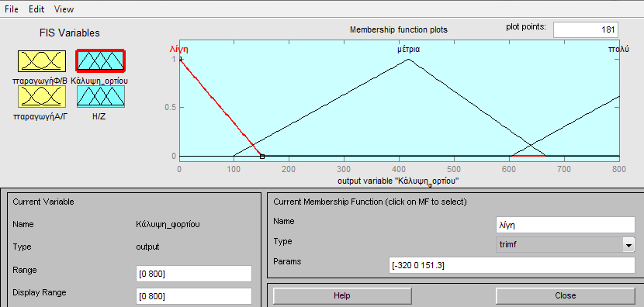Image resolution: width=644 pixels, height=307 pixels.
Task: Click the Help button
Action: point(342,295)
